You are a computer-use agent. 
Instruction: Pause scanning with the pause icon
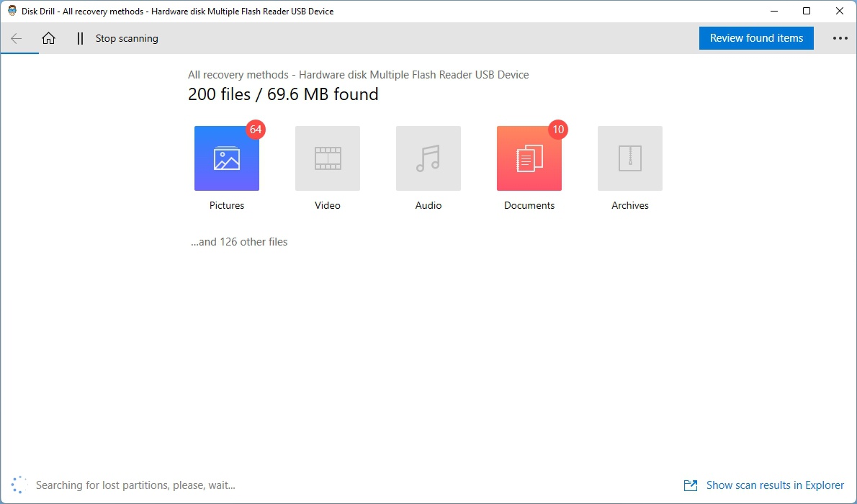pyautogui.click(x=81, y=38)
